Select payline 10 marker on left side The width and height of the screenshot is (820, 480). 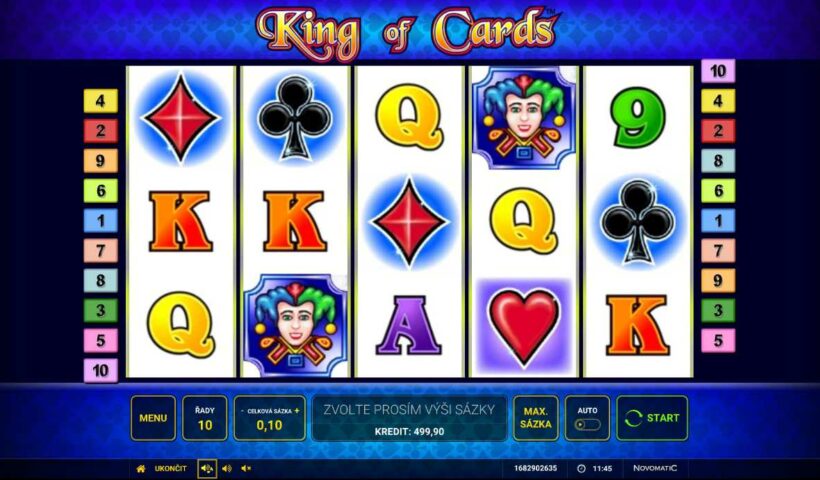click(100, 371)
